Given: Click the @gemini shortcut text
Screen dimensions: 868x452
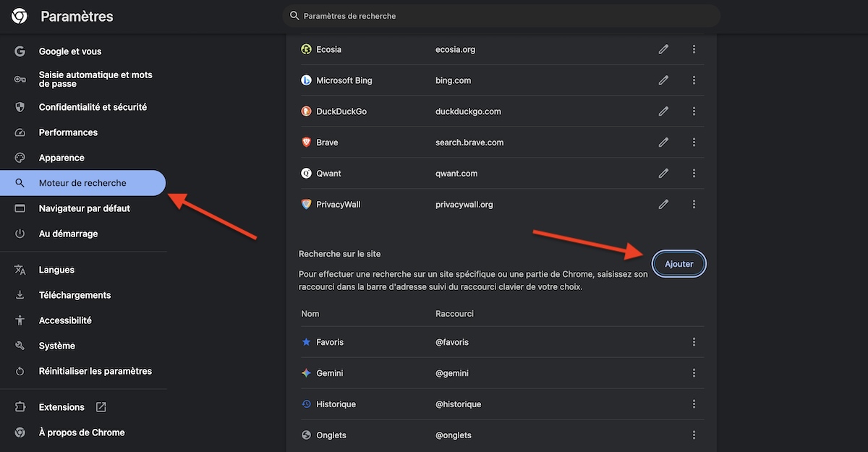Looking at the screenshot, I should tap(452, 373).
